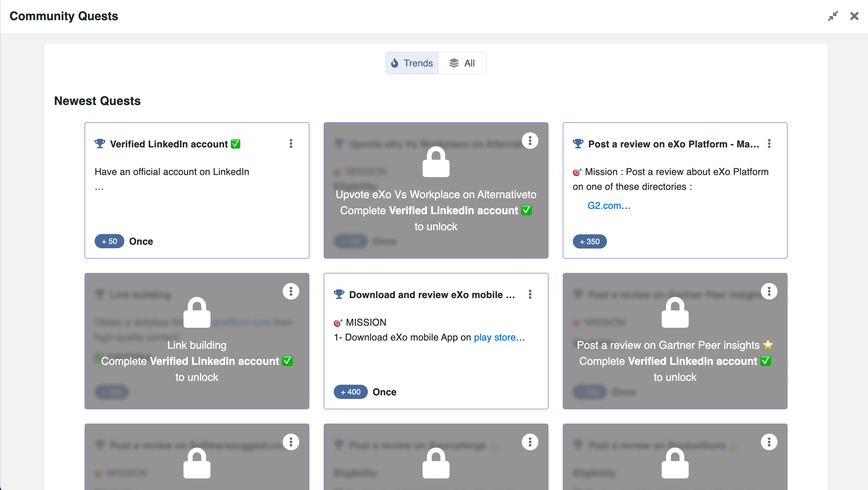868x490 pixels.
Task: Open three-dot menu on Gartner Peer insights card
Action: click(x=769, y=291)
